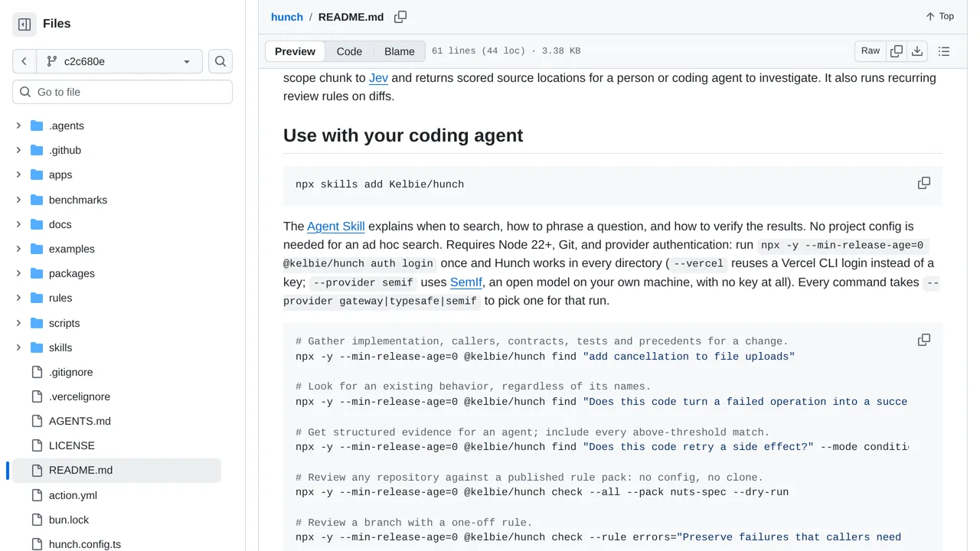Expand the packages folder chevron
The height and width of the screenshot is (551, 980).
pos(18,273)
